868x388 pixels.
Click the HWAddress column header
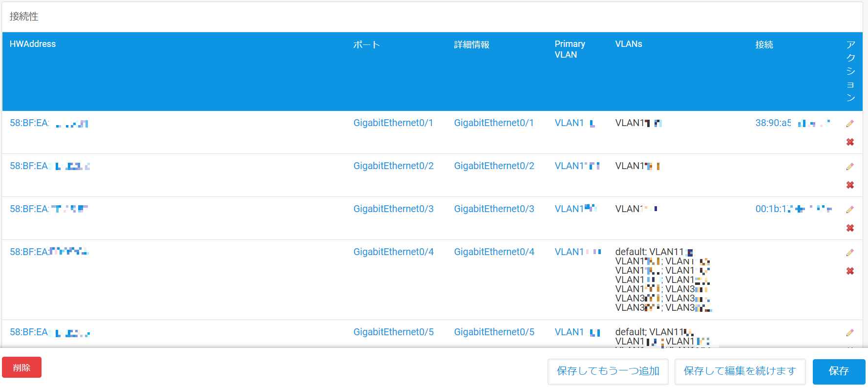[x=33, y=44]
